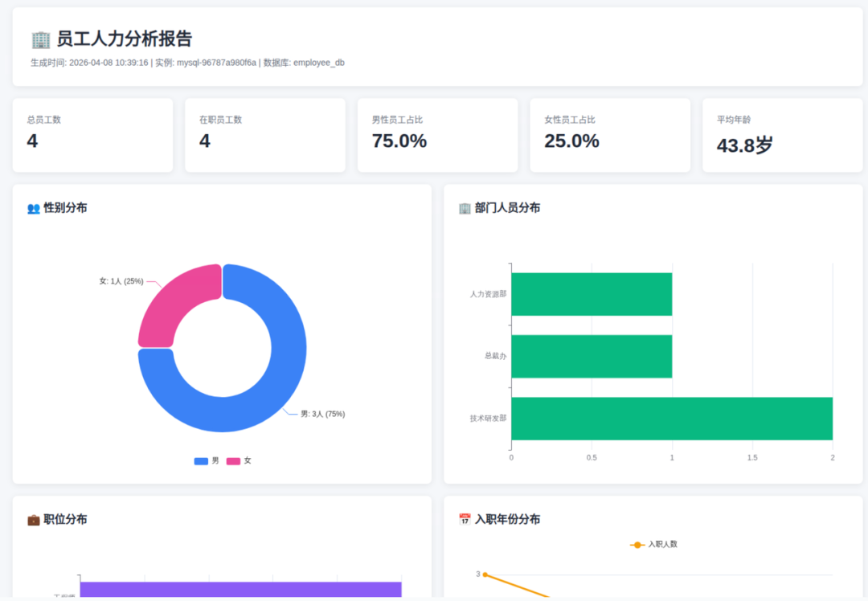
Task: Click the 在职员工数 card label
Action: coord(220,120)
